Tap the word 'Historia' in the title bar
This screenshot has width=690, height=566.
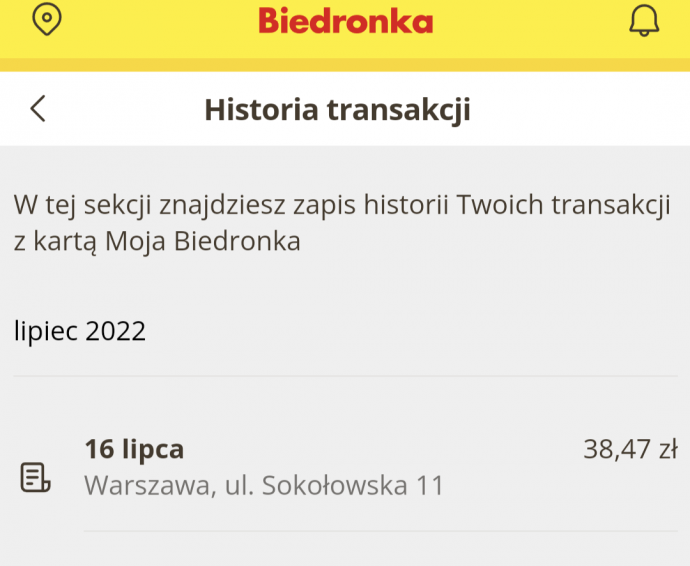(261, 109)
